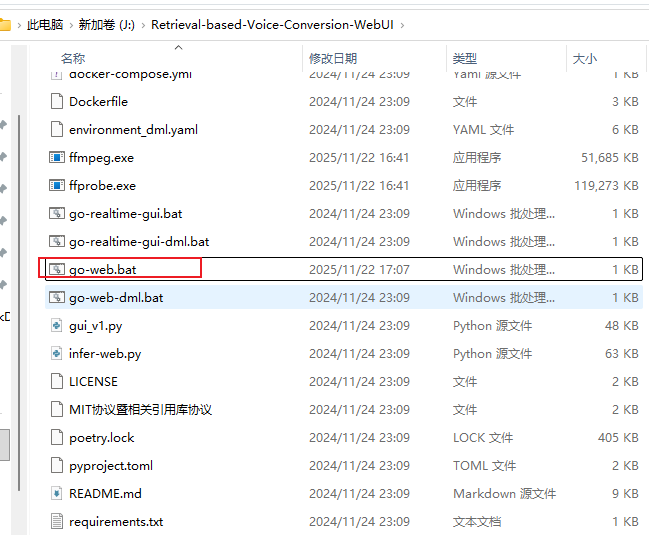Screen dimensions: 649x547
Task: Expand the chevron after 此电脑 breadcrumb
Action: click(71, 25)
